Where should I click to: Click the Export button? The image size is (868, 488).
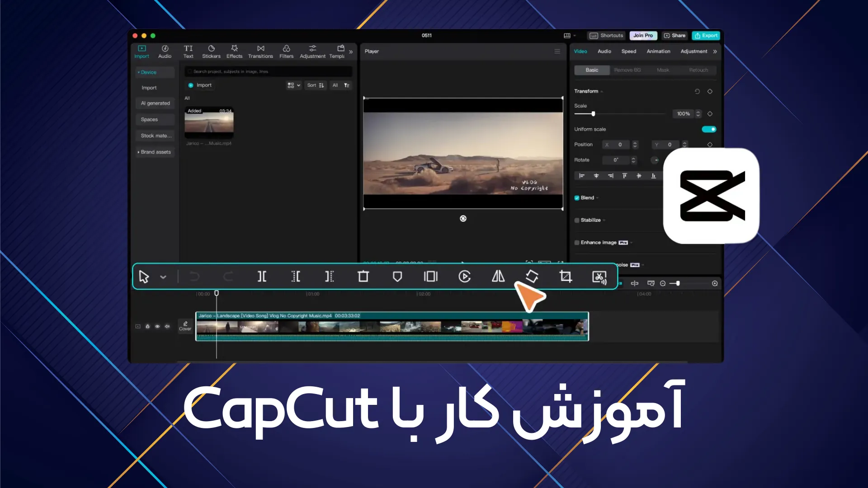(706, 35)
